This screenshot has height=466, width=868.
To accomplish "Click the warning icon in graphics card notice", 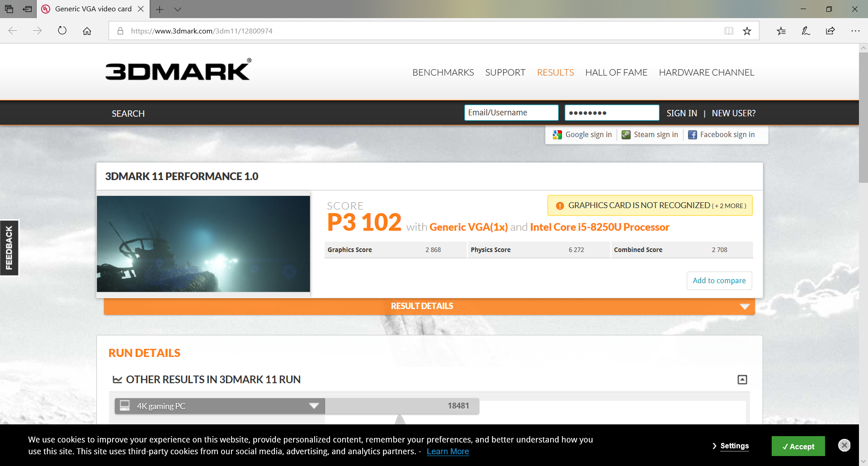I will point(560,206).
